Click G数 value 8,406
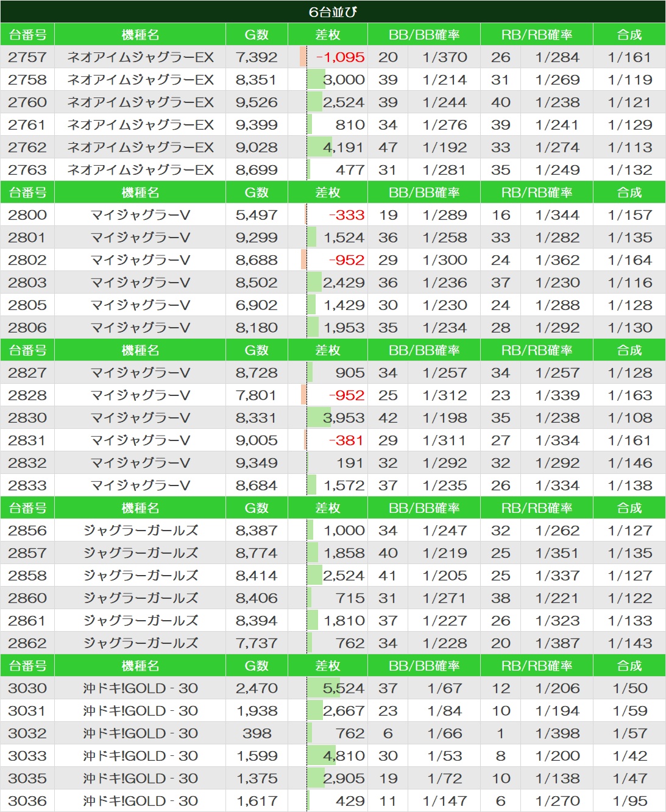The height and width of the screenshot is (812, 666). tap(257, 598)
